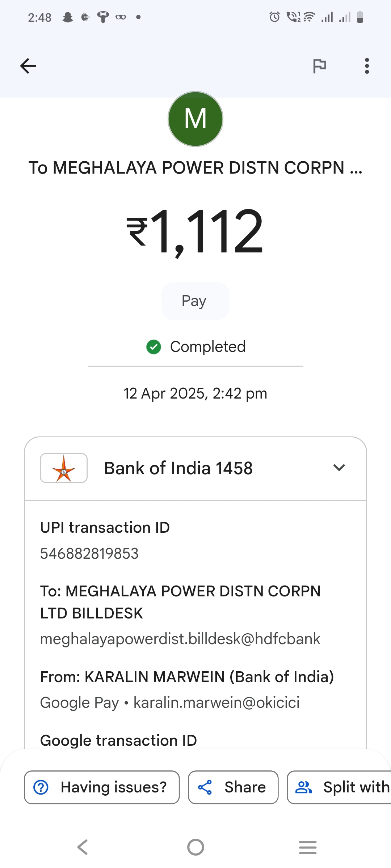Expand the Bank of India 1458 chevron
The width and height of the screenshot is (391, 868).
coord(339,468)
